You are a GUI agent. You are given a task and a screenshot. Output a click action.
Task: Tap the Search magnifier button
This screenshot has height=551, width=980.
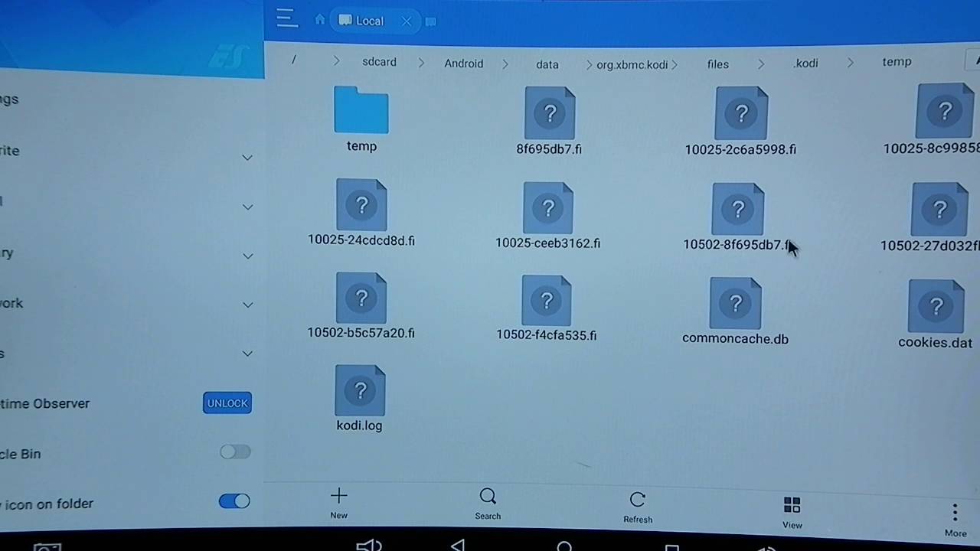(x=488, y=504)
